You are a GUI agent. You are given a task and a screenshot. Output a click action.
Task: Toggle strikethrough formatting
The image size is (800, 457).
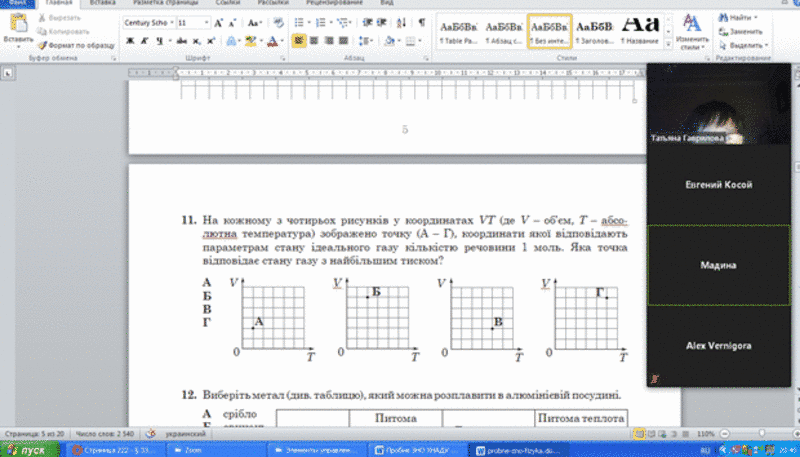[182, 41]
